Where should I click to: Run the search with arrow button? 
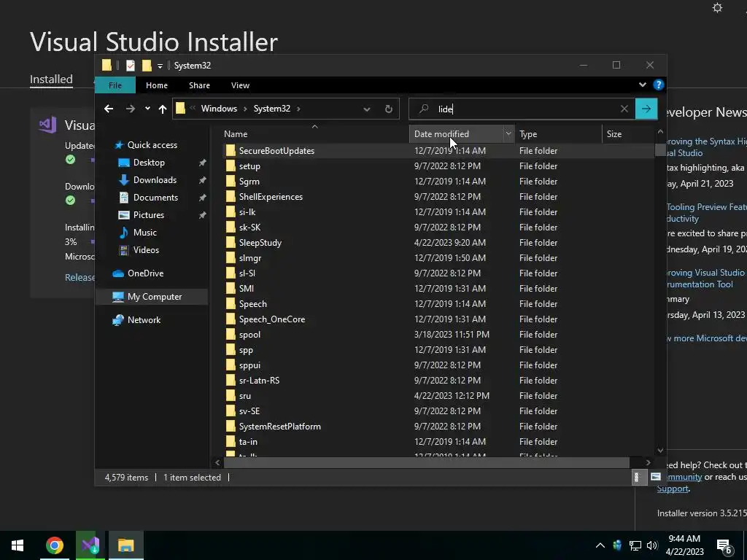click(x=646, y=109)
